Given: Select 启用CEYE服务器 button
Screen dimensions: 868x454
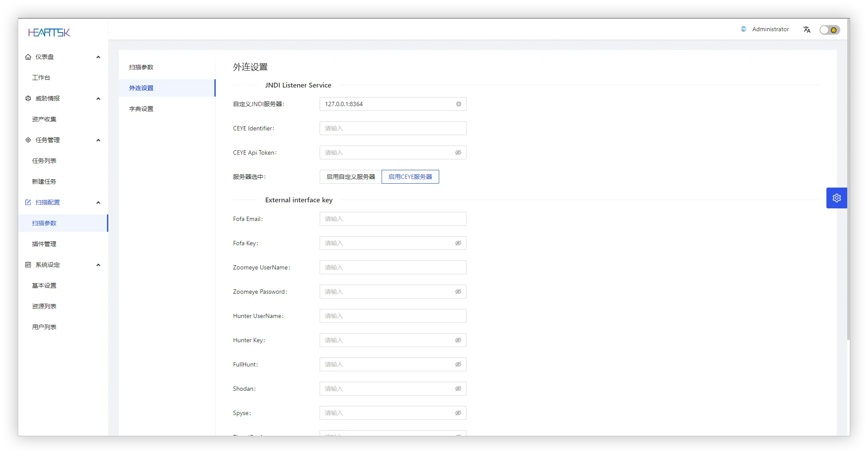Looking at the screenshot, I should (x=410, y=177).
